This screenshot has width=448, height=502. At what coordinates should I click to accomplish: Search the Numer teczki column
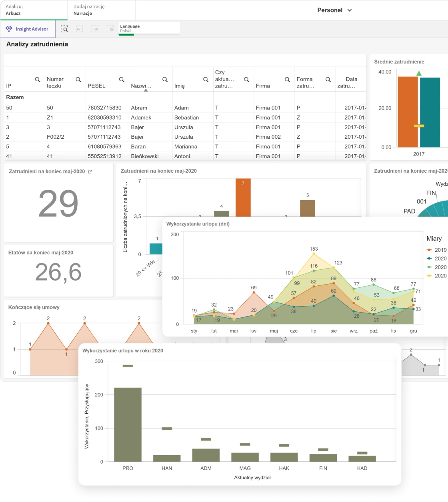[78, 80]
